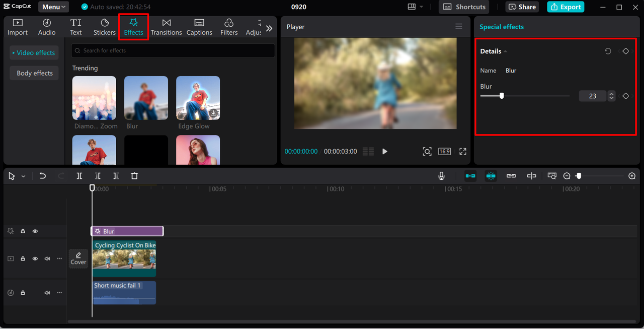The height and width of the screenshot is (329, 644).
Task: Start voiceover recording with microphone
Action: click(441, 176)
